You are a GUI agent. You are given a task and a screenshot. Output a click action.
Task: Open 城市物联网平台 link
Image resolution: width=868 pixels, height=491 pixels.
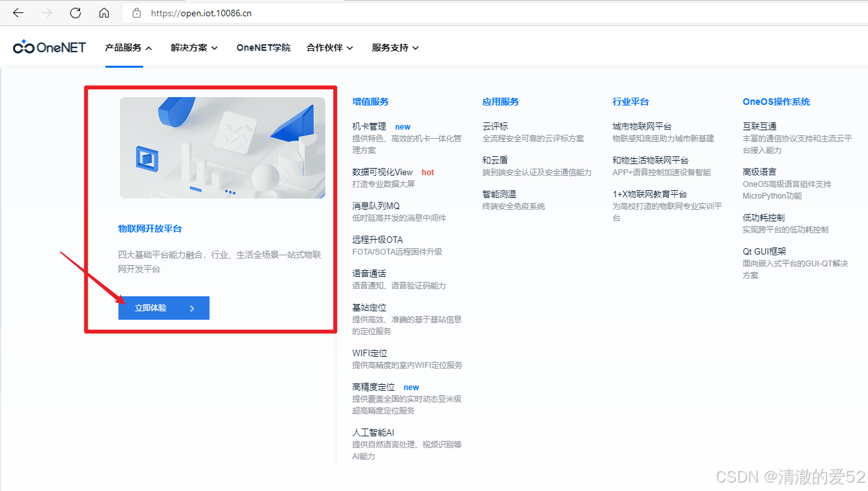(642, 126)
